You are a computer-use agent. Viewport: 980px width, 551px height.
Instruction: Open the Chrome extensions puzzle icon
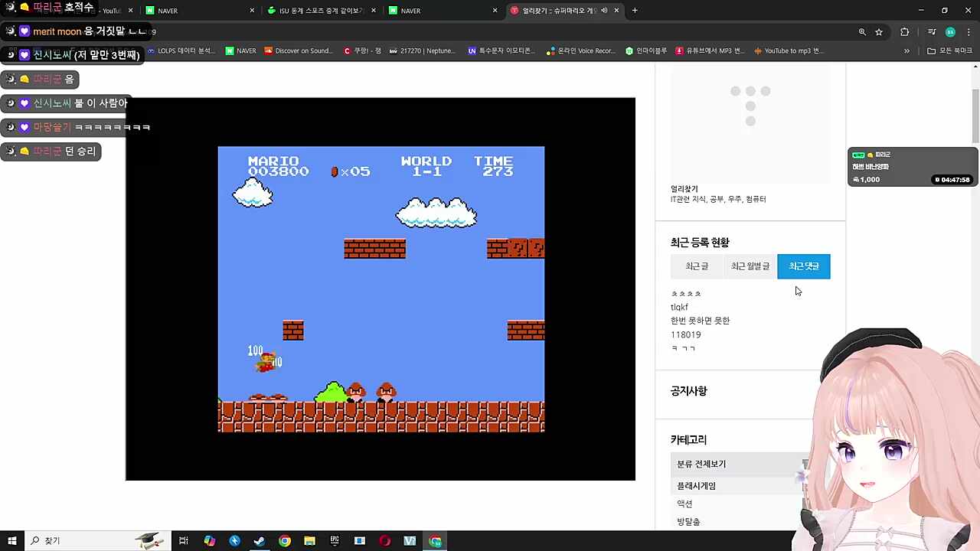point(905,31)
